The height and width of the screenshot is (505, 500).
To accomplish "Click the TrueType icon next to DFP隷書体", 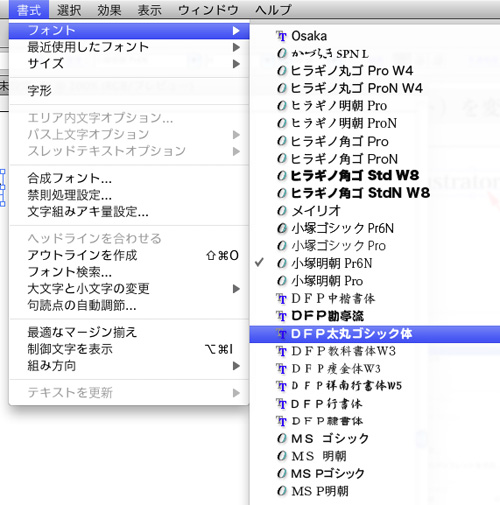I will pyautogui.click(x=282, y=421).
